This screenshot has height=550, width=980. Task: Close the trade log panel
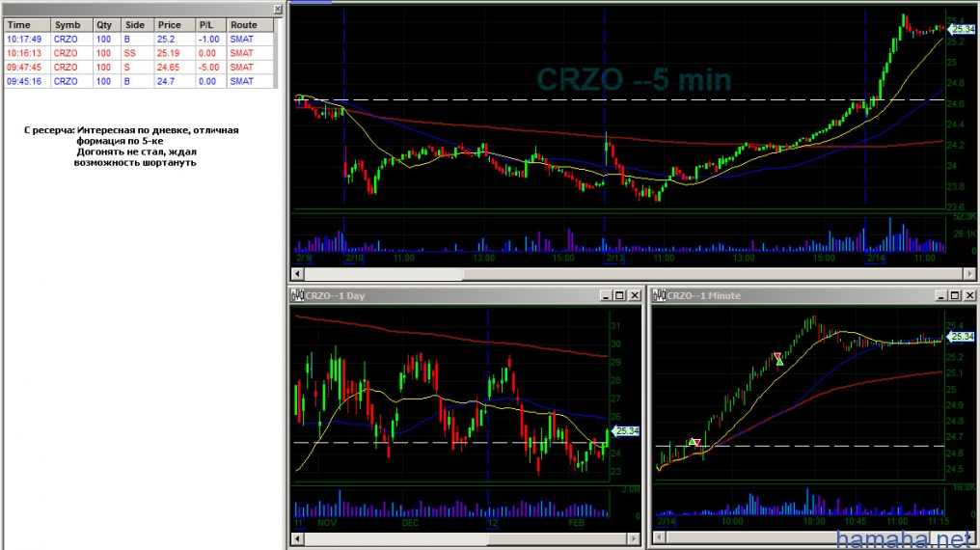(x=278, y=9)
